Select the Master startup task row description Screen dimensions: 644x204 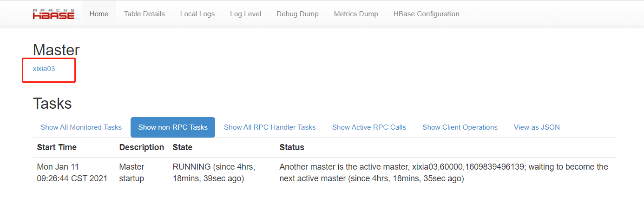(132, 172)
